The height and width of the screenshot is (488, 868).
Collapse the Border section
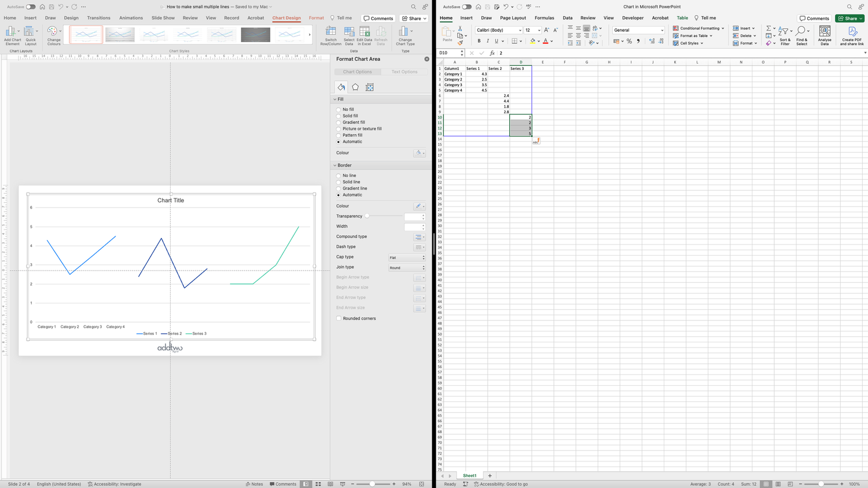pos(334,165)
